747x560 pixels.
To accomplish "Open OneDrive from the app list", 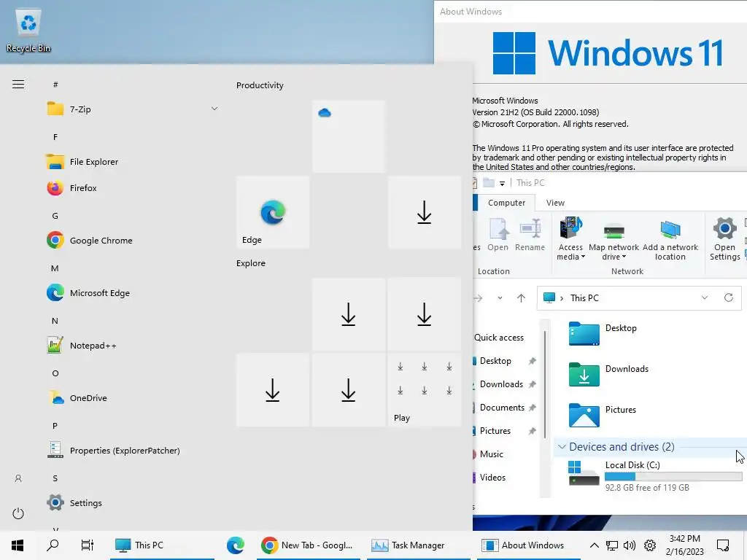I will point(76,398).
